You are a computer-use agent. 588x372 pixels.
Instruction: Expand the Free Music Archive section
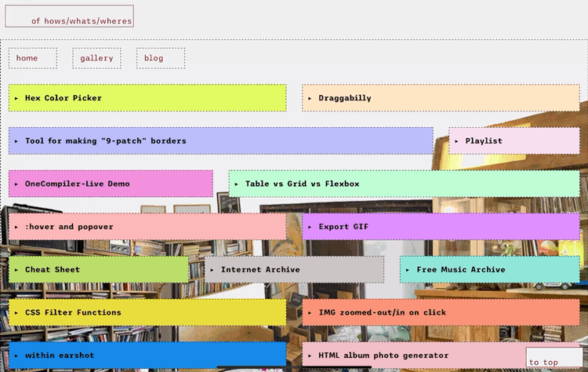[x=460, y=269]
